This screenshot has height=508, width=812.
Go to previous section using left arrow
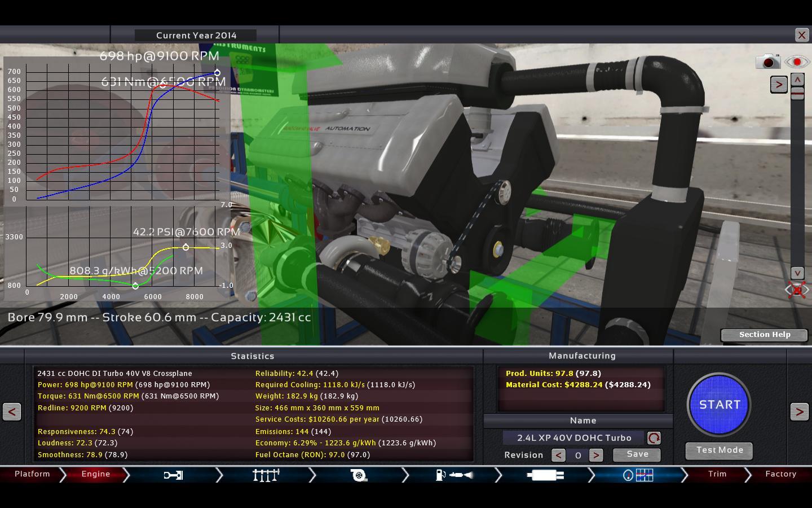coord(12,411)
